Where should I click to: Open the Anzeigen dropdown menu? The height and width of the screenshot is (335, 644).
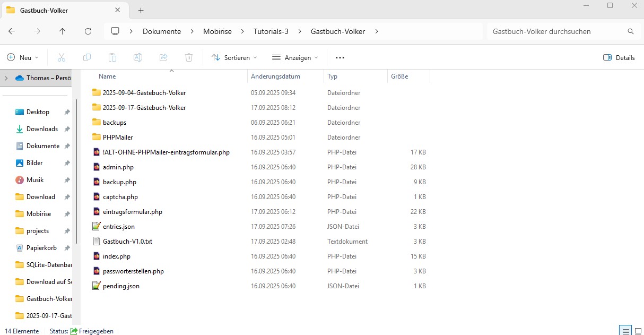(295, 57)
